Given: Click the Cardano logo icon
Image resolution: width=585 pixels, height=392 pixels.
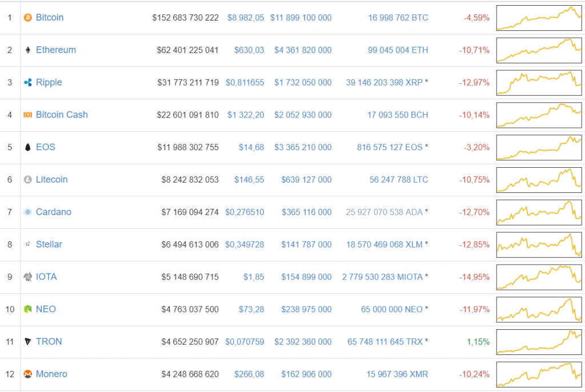Looking at the screenshot, I should pos(27,212).
